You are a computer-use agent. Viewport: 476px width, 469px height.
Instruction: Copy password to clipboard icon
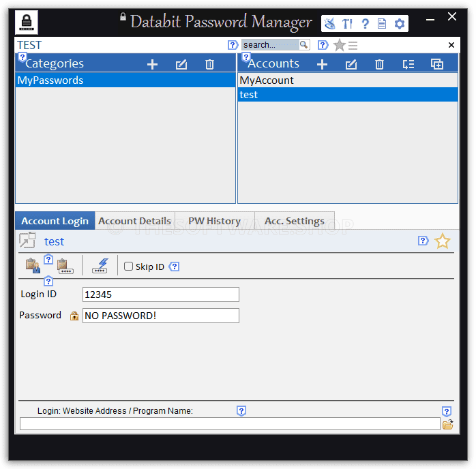tap(65, 267)
